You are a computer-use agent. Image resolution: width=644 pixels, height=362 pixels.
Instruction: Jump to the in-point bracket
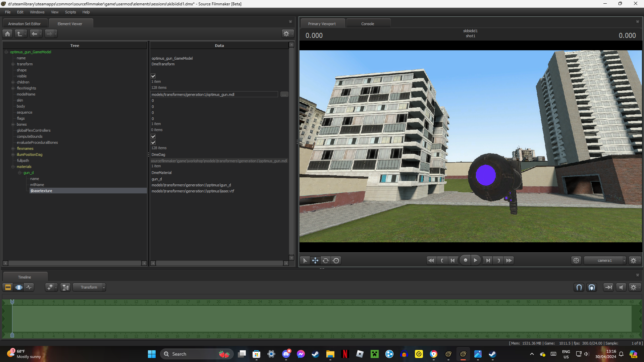tap(442, 260)
